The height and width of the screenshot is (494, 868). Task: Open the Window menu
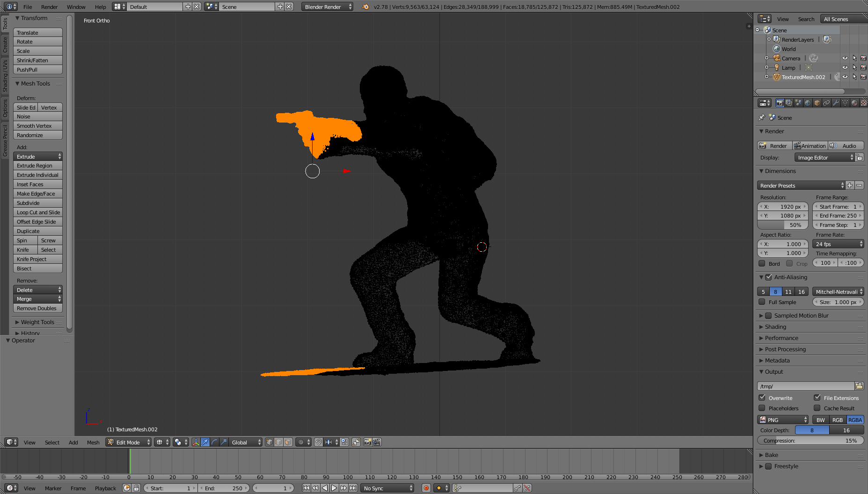pos(76,7)
